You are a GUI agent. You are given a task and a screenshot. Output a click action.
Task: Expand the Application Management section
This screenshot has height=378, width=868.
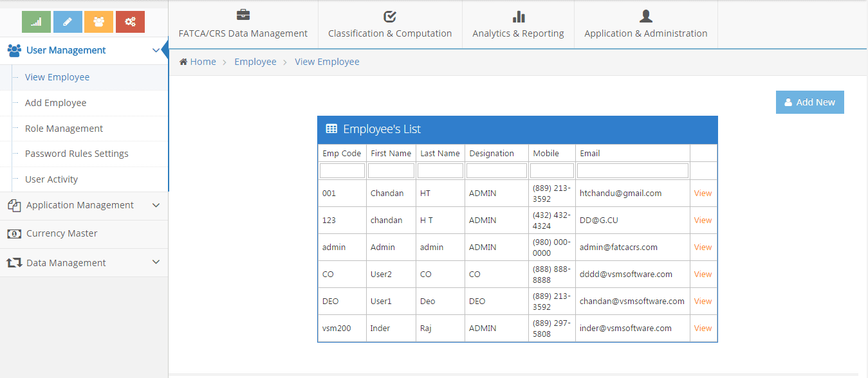[156, 206]
